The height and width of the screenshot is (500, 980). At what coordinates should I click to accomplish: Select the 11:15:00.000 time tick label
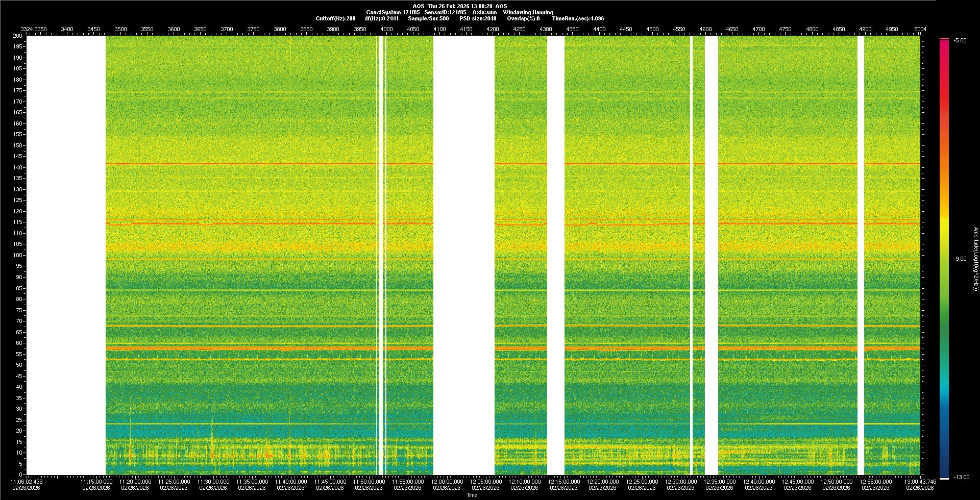pos(96,481)
